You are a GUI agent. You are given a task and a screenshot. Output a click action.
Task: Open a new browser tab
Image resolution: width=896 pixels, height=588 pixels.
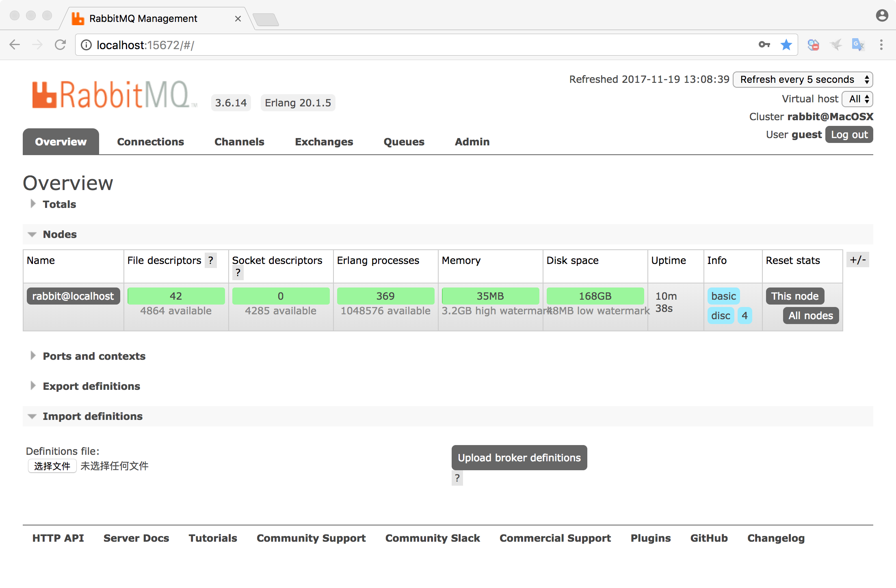point(266,19)
